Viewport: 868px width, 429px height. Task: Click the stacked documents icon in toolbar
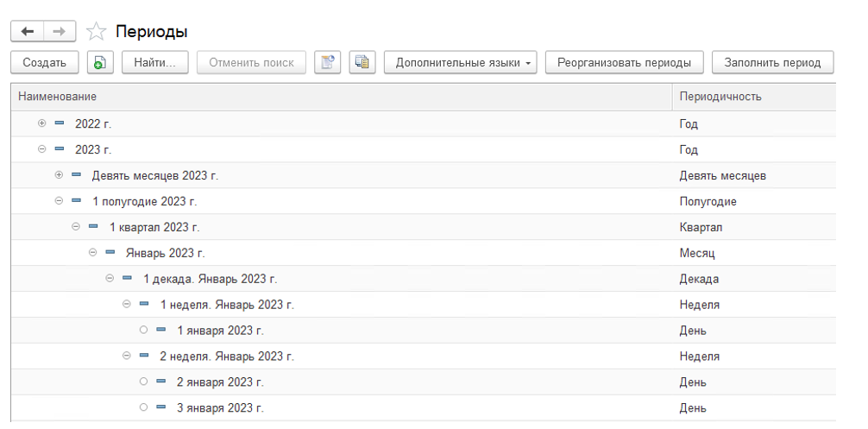click(362, 62)
